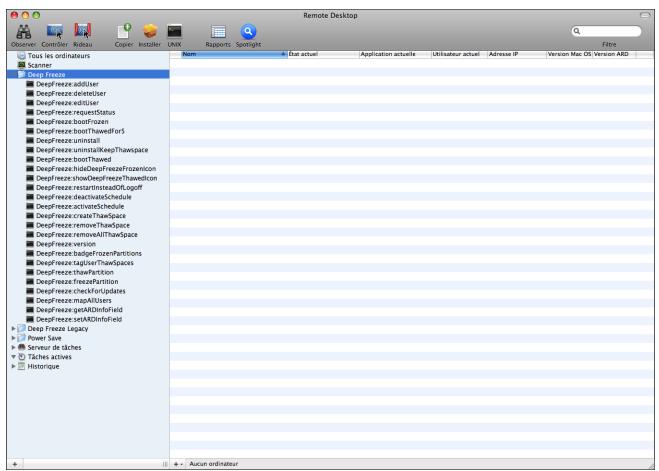The image size is (659, 471).
Task: Select DeepFreeze:deleteUser task
Action: (x=71, y=93)
